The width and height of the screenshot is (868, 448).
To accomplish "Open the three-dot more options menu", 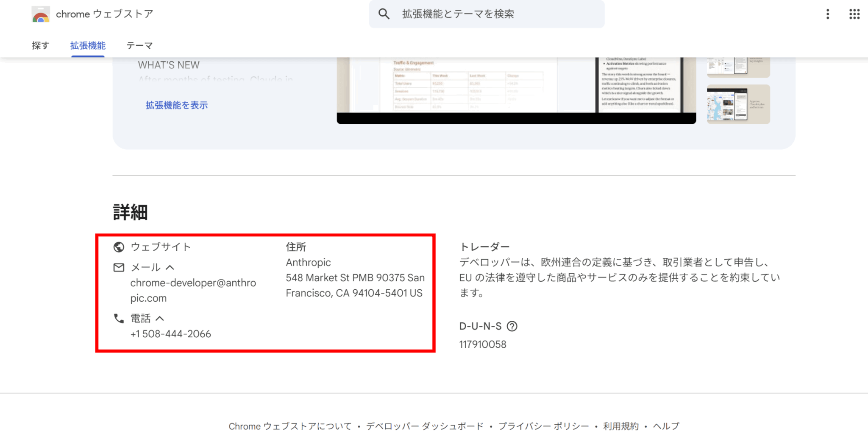I will (827, 14).
